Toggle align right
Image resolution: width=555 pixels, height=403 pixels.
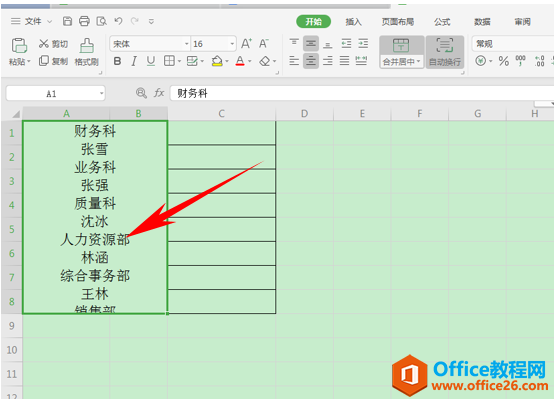point(328,61)
